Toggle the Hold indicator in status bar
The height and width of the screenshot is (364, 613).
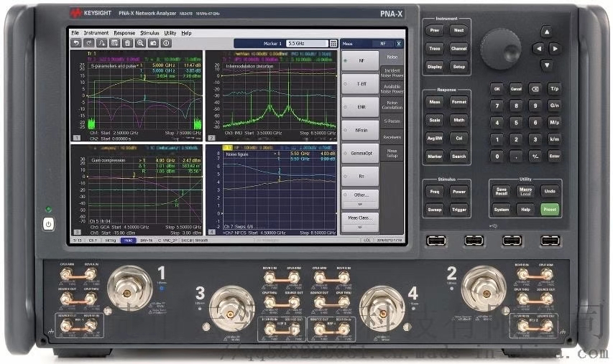click(x=128, y=241)
